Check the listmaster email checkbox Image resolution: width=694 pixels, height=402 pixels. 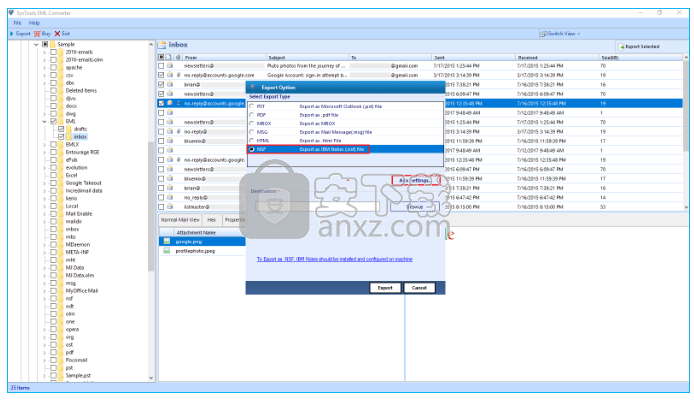(x=161, y=207)
